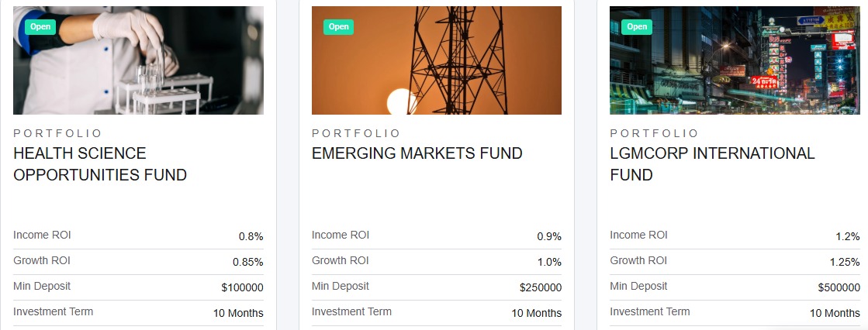Click Investment Term label in Health Science card
Screen dimensions: 868x330
[x=53, y=311]
